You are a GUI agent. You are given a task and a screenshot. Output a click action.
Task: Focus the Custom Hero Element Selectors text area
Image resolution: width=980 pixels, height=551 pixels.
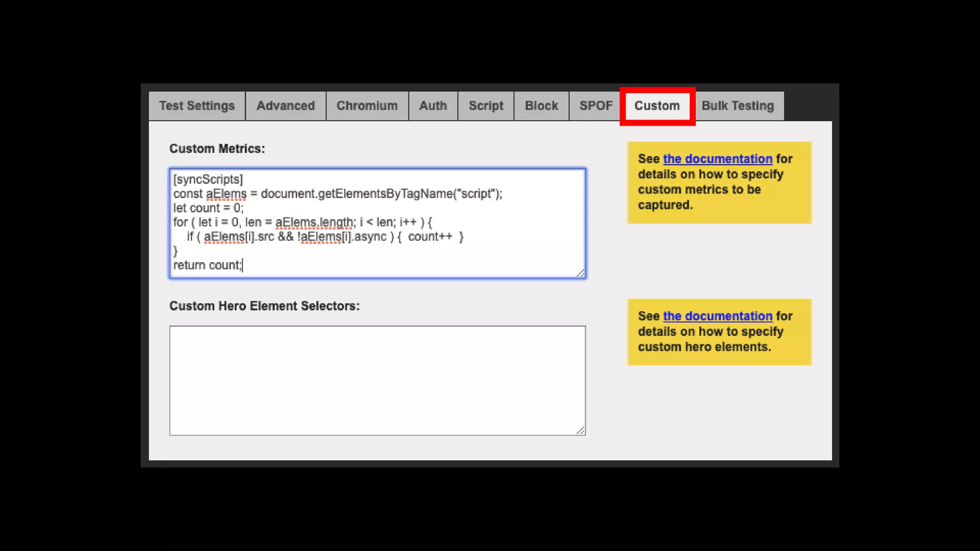pyautogui.click(x=377, y=380)
